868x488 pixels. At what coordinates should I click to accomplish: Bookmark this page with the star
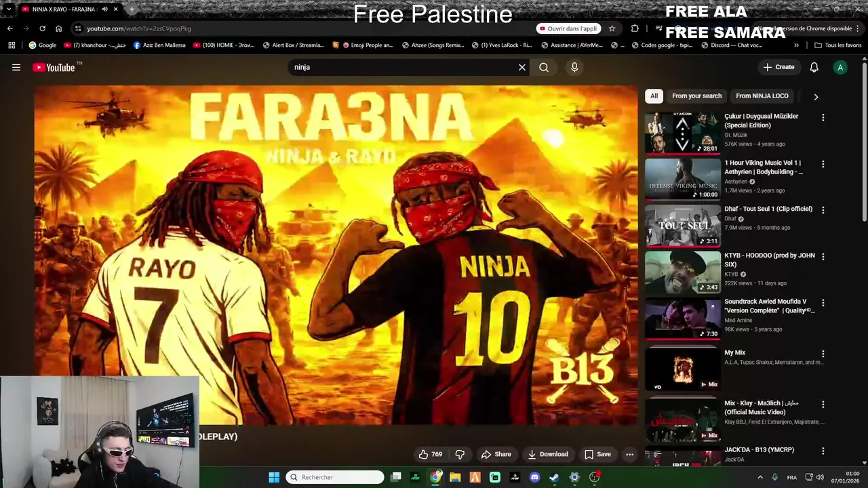[x=612, y=28]
